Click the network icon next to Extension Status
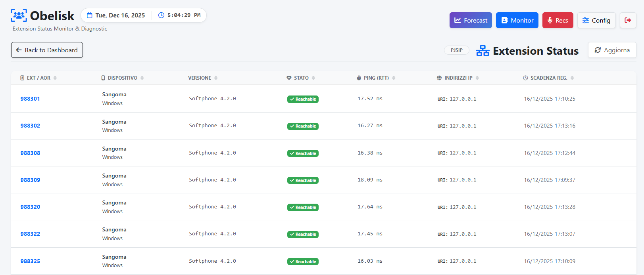The height and width of the screenshot is (275, 644). [483, 51]
